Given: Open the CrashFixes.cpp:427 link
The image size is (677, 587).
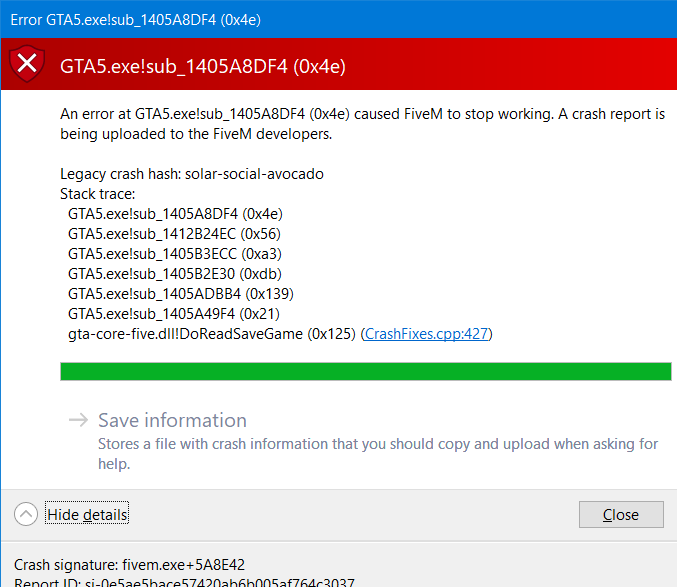Looking at the screenshot, I should [426, 334].
